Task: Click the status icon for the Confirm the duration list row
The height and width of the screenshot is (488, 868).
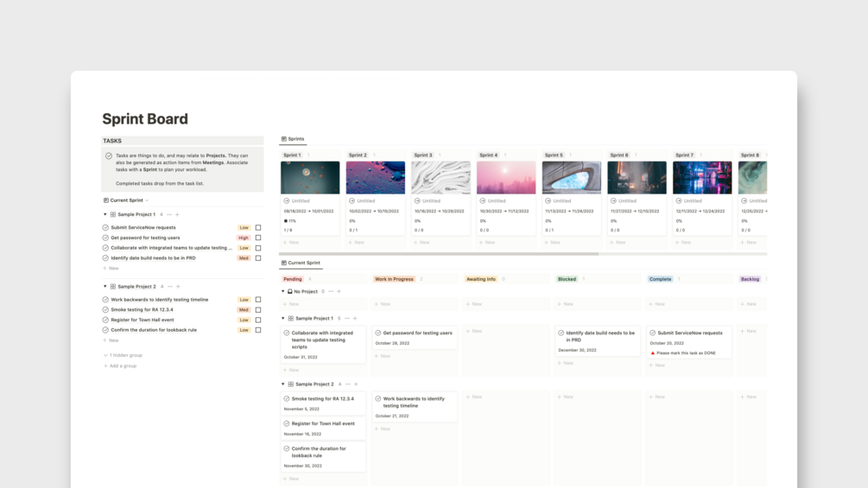Action: [x=105, y=330]
